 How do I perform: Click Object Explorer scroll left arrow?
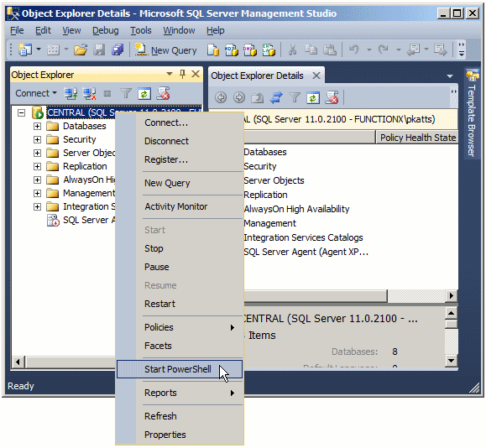(18, 362)
